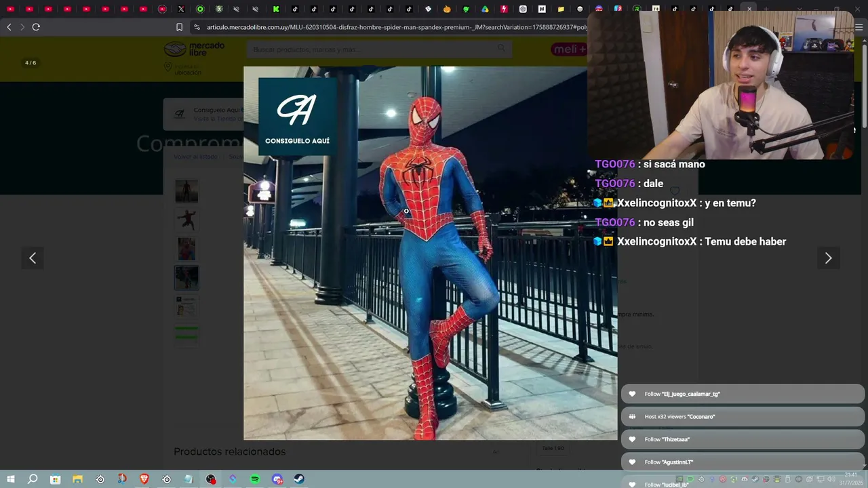
Task: Click the search magnifier in Mercado Libre header
Action: point(501,49)
